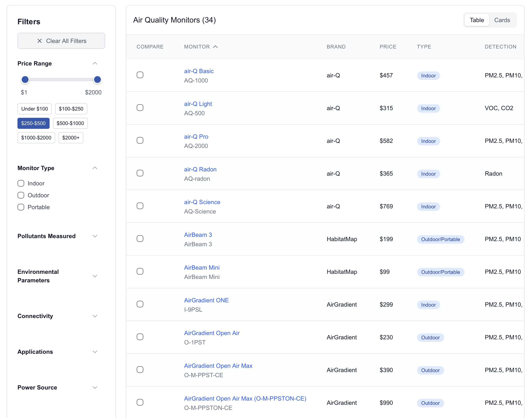Check the Indoor monitor type checkbox
Viewport: 532px width, 418px height.
tap(21, 183)
